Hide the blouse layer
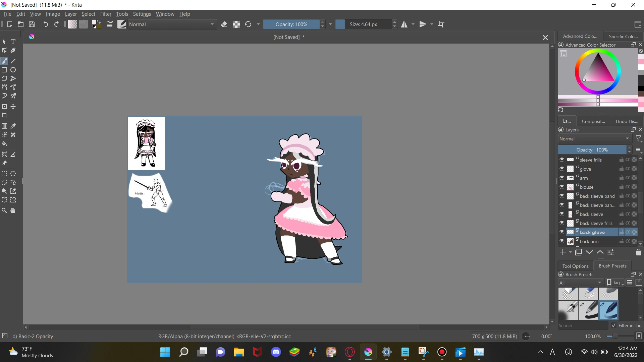The height and width of the screenshot is (362, 644). [x=562, y=187]
